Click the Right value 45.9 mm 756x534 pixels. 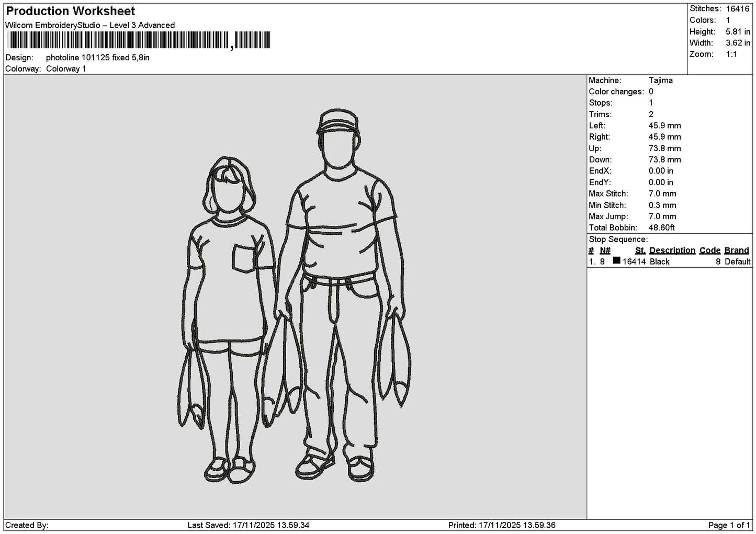click(664, 137)
